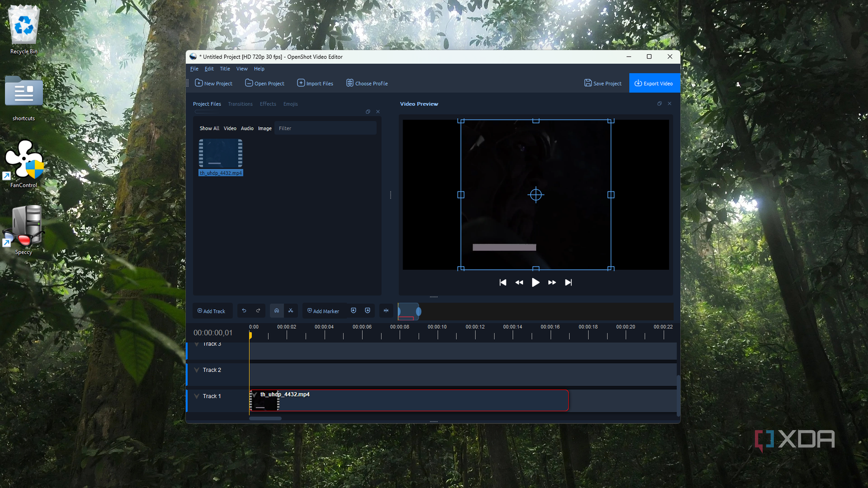The height and width of the screenshot is (488, 868).
Task: Click the Add Marker button
Action: [x=323, y=311]
